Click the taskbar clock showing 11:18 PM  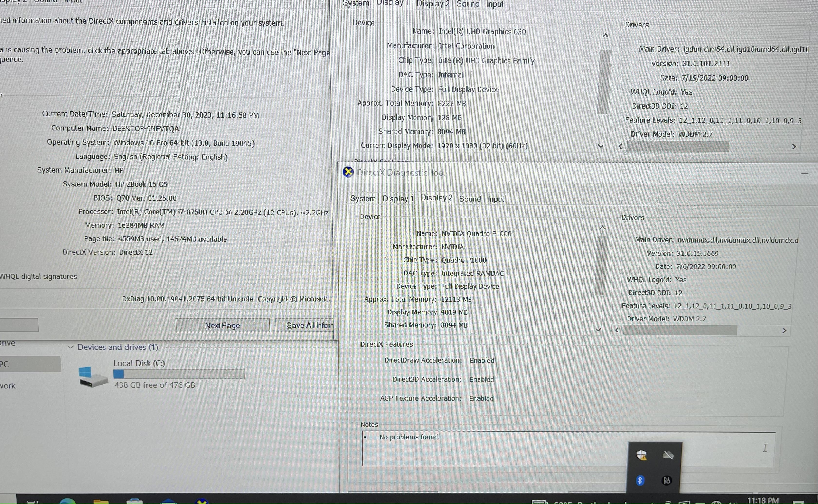(x=763, y=500)
